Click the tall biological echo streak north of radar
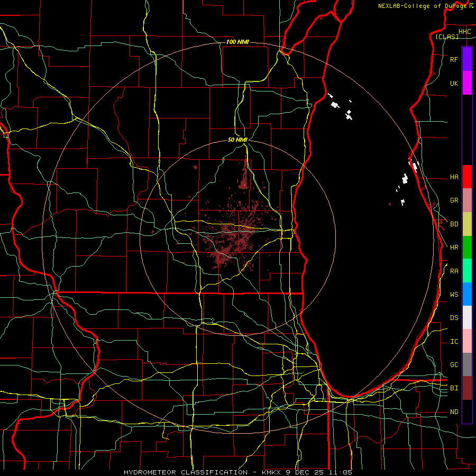 coord(244,174)
